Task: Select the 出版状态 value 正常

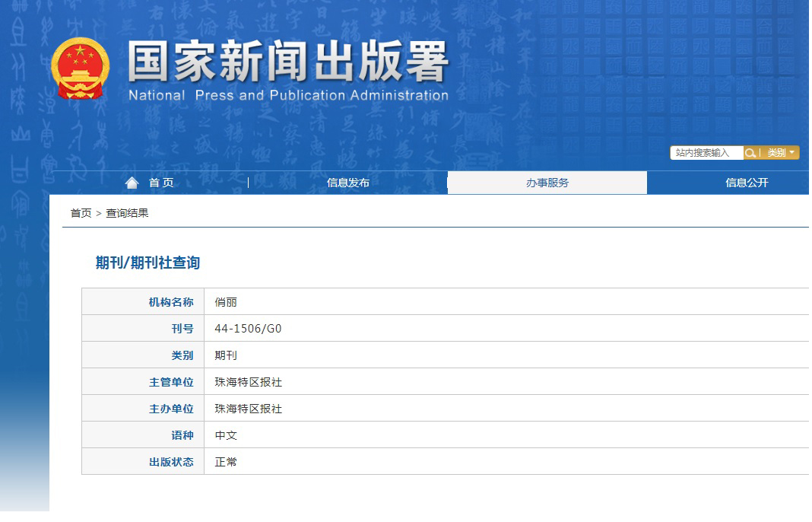Action: click(225, 461)
